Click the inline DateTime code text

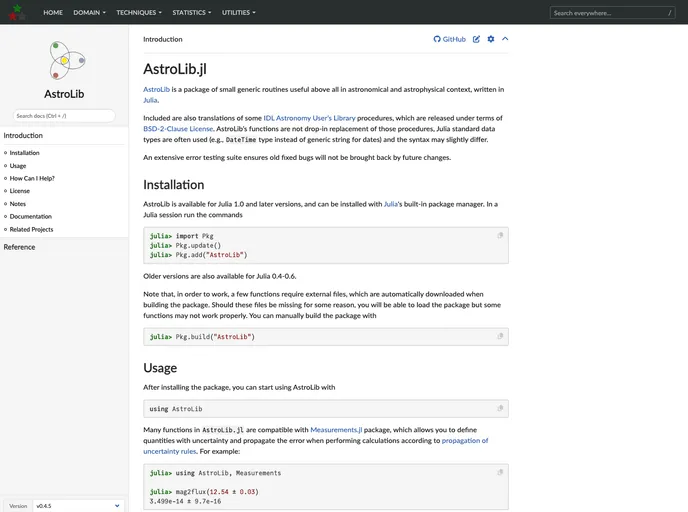(241, 140)
